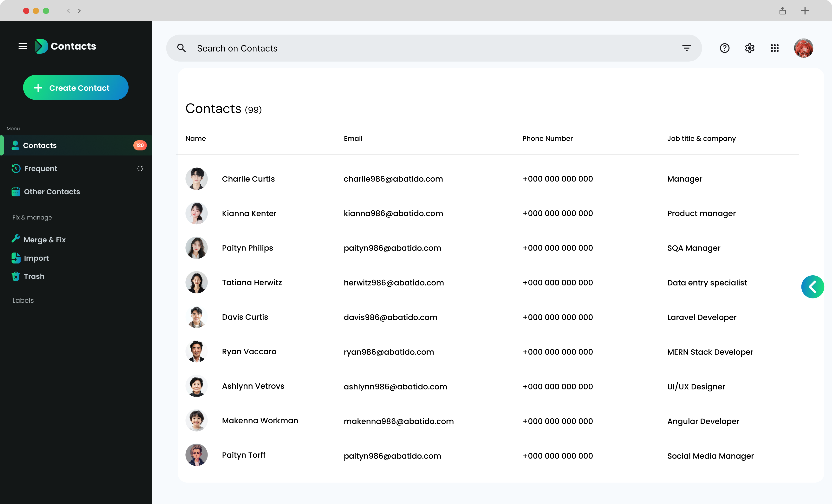Viewport: 832px width, 504px height.
Task: Open Merge & Fix from the sidebar
Action: coord(45,239)
